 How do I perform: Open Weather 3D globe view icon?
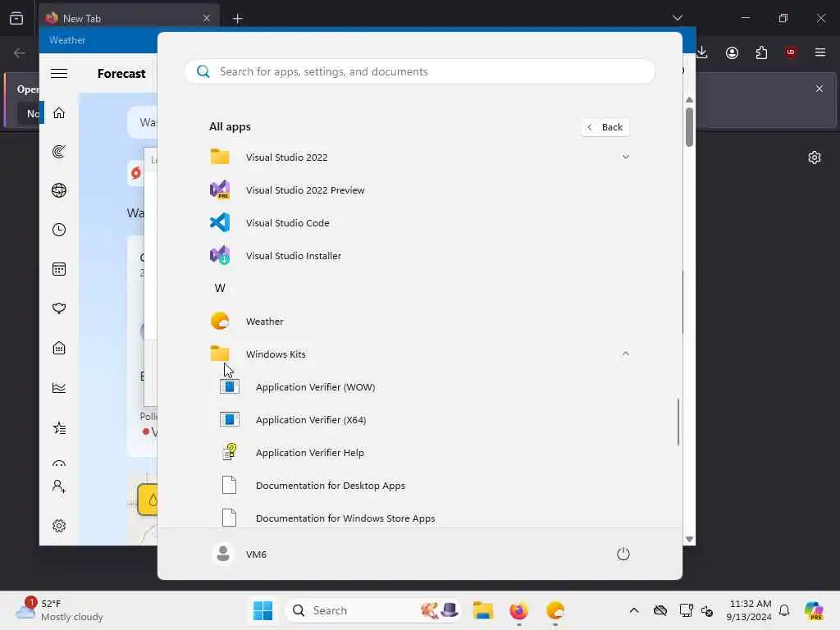[x=59, y=190]
